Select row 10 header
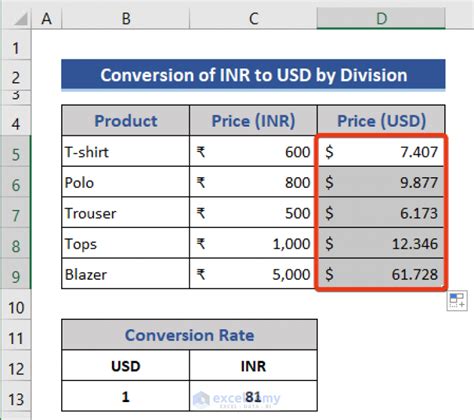The width and height of the screenshot is (474, 420). coord(16,304)
